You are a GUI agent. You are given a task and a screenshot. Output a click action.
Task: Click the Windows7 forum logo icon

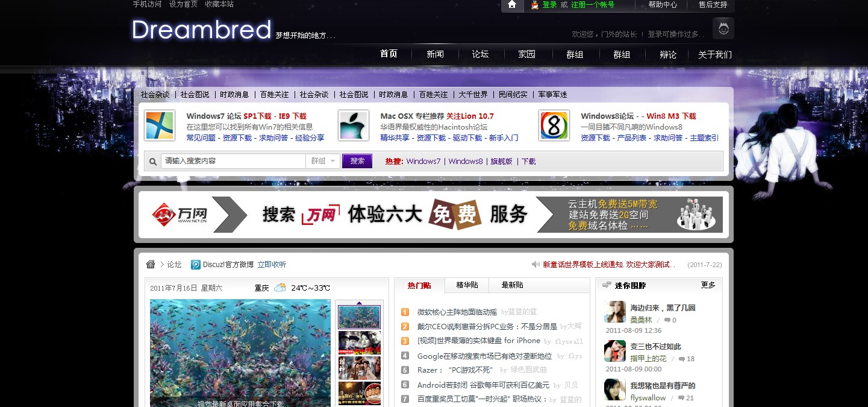pyautogui.click(x=160, y=126)
